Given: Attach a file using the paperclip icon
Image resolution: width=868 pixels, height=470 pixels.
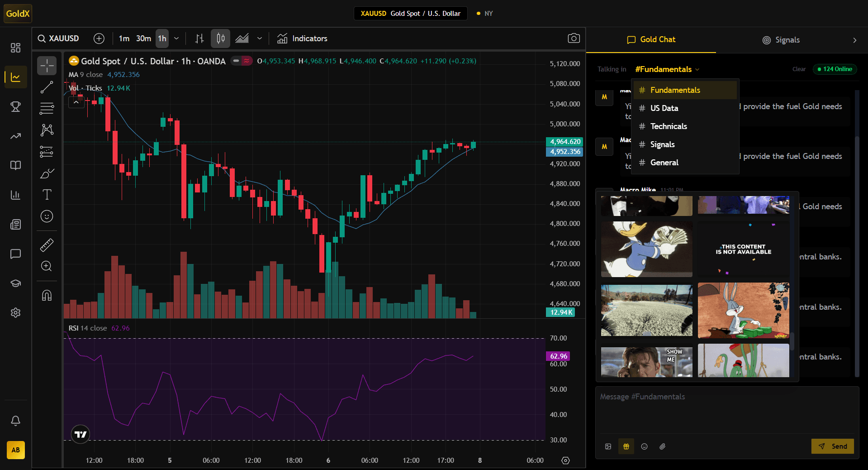Looking at the screenshot, I should tap(662, 446).
